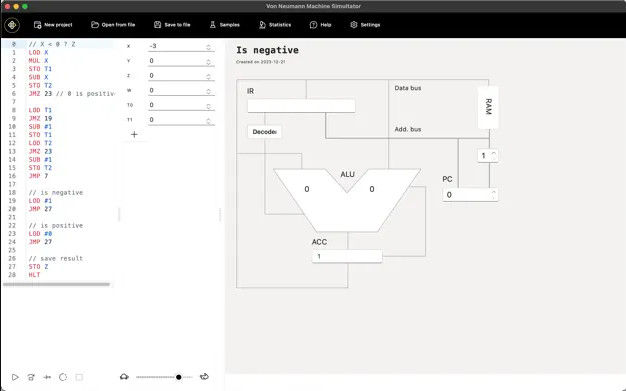Click New project in the toolbar
The height and width of the screenshot is (391, 626).
coord(53,25)
